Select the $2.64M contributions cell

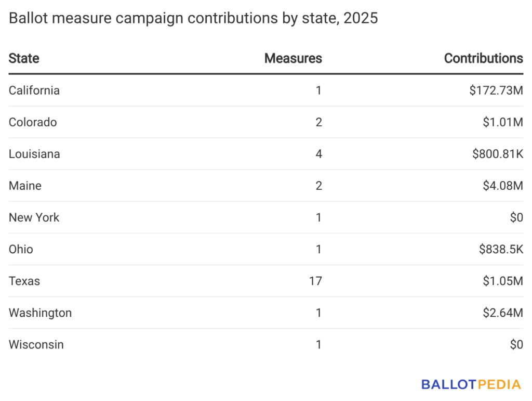point(502,313)
